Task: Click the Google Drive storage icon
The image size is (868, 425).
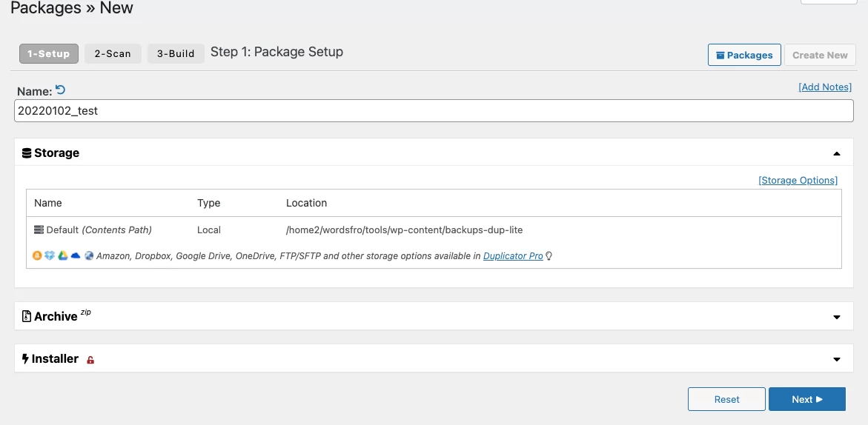Action: (x=62, y=255)
